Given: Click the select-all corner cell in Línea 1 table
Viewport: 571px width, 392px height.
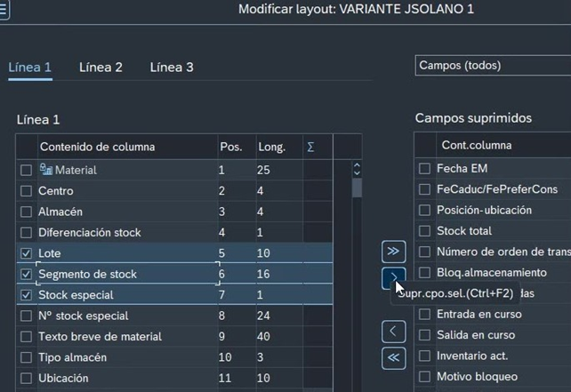Looking at the screenshot, I should pos(26,147).
